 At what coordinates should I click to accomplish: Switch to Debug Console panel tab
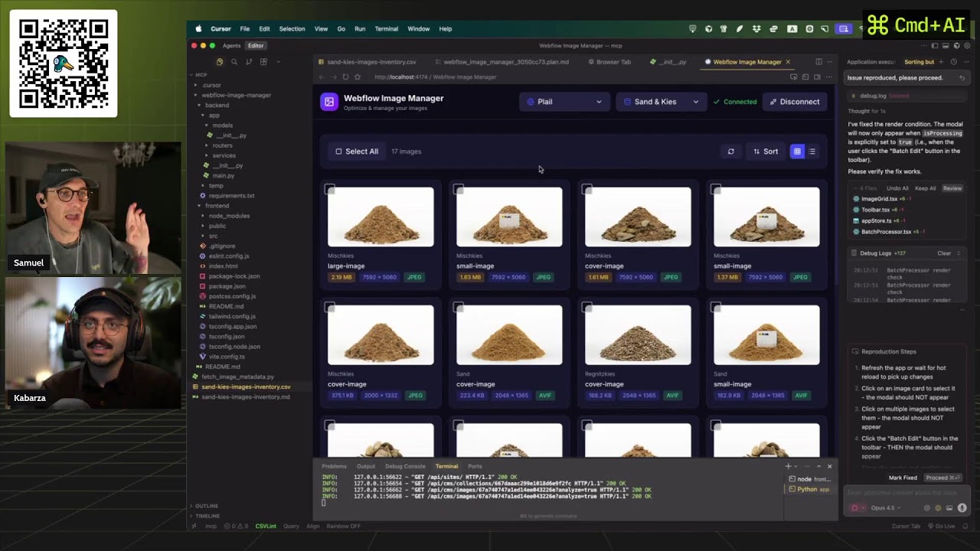pyautogui.click(x=405, y=466)
